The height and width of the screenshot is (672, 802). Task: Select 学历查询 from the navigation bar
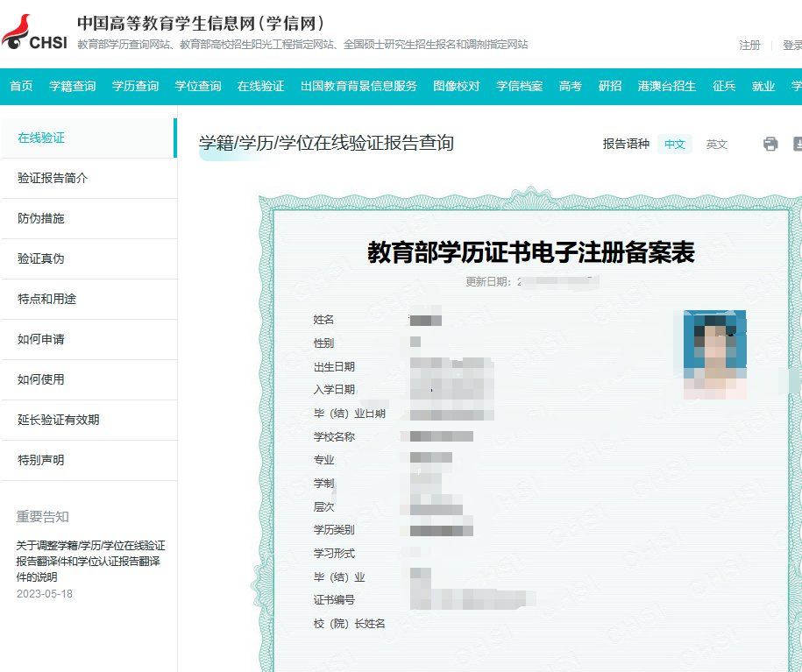point(135,86)
